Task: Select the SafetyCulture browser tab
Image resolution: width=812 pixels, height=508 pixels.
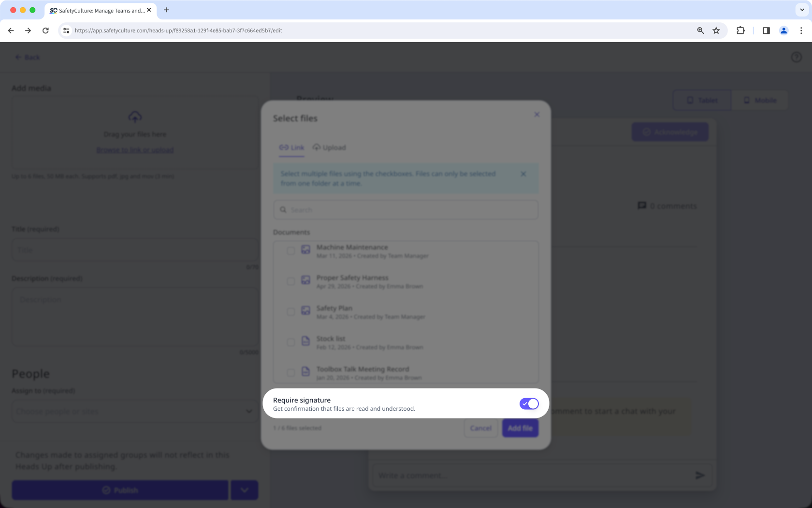Action: point(101,10)
